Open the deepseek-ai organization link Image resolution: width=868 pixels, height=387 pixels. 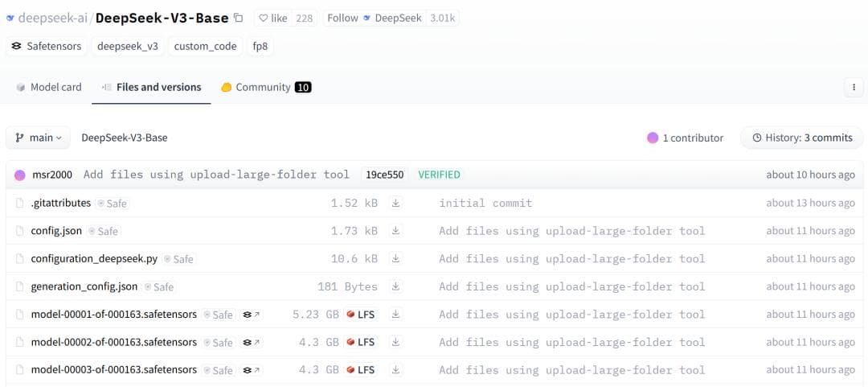(x=52, y=18)
